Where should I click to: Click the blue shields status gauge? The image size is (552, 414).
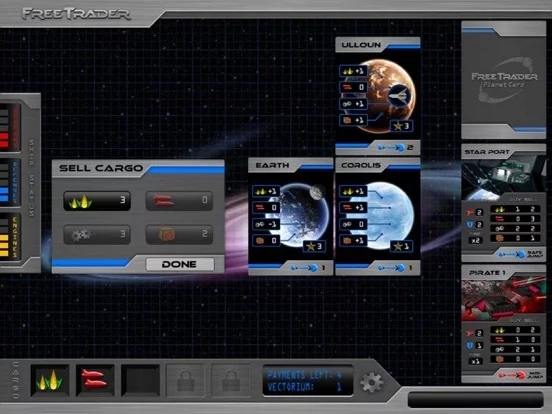pyautogui.click(x=10, y=182)
